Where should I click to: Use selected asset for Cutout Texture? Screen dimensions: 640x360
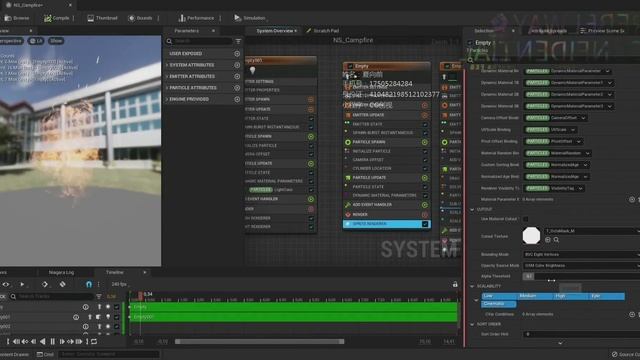point(548,240)
